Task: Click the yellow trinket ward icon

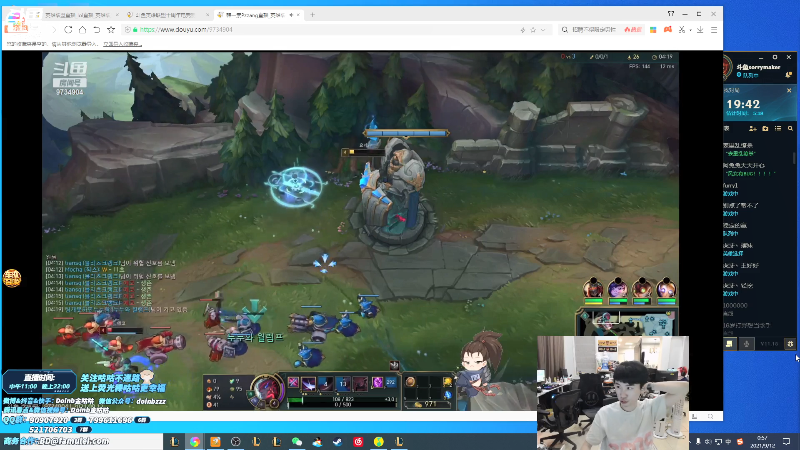Action: 447,382
